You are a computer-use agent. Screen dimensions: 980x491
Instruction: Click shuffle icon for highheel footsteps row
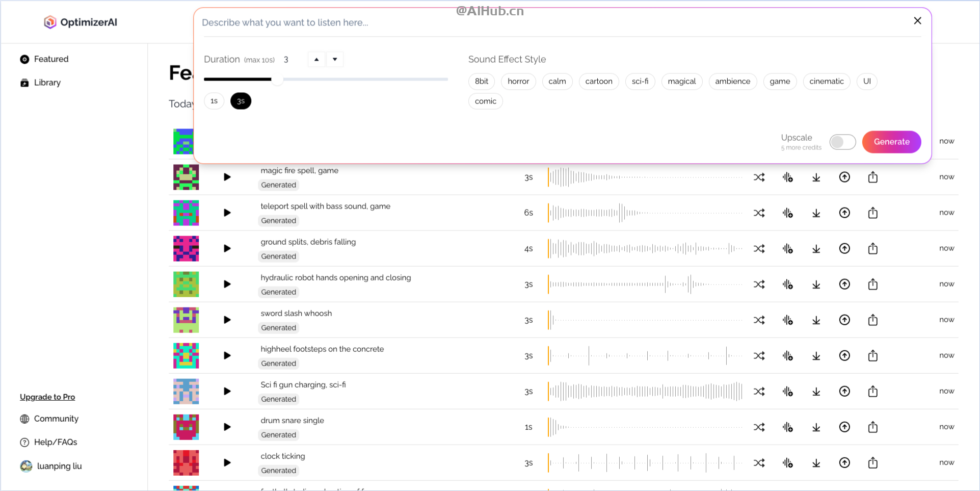(x=759, y=356)
